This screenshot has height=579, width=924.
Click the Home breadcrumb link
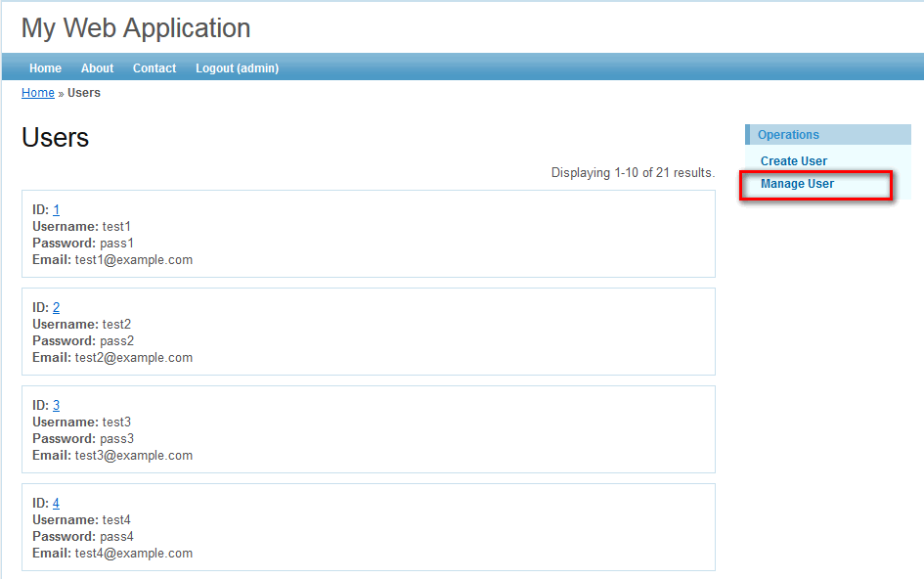[x=38, y=93]
